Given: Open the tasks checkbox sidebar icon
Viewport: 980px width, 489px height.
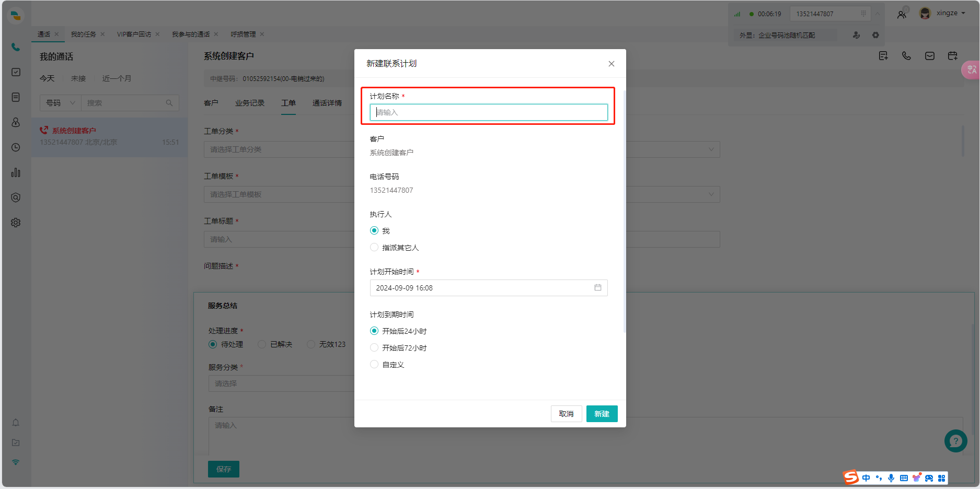Looking at the screenshot, I should click(x=16, y=72).
